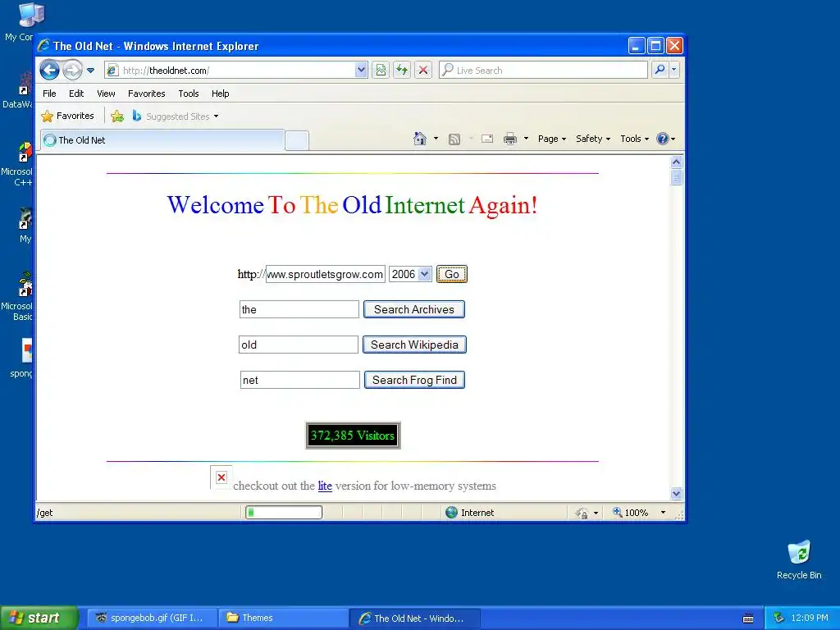
Task: Click the Go button
Action: (x=452, y=274)
